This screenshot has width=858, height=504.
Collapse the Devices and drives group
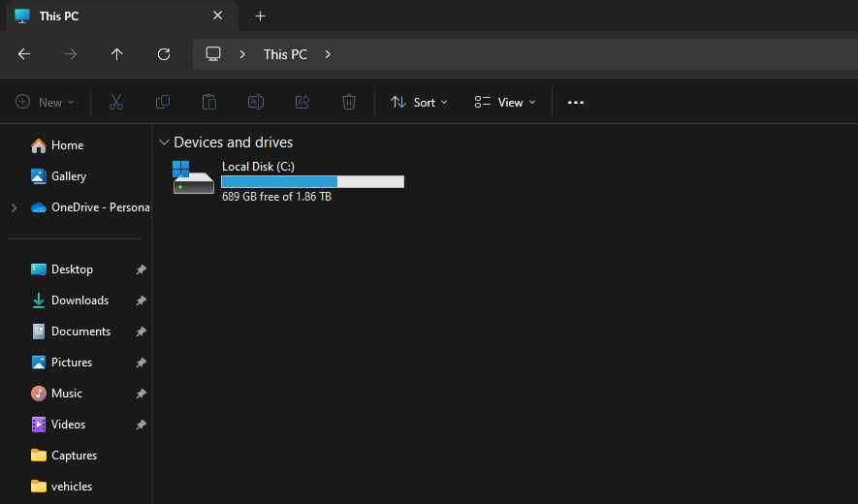[x=164, y=142]
